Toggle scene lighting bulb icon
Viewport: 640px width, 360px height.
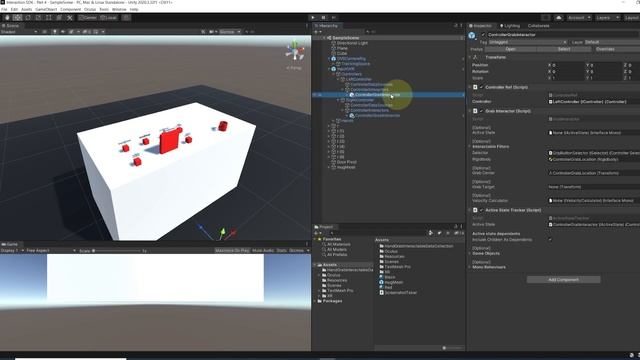54,31
